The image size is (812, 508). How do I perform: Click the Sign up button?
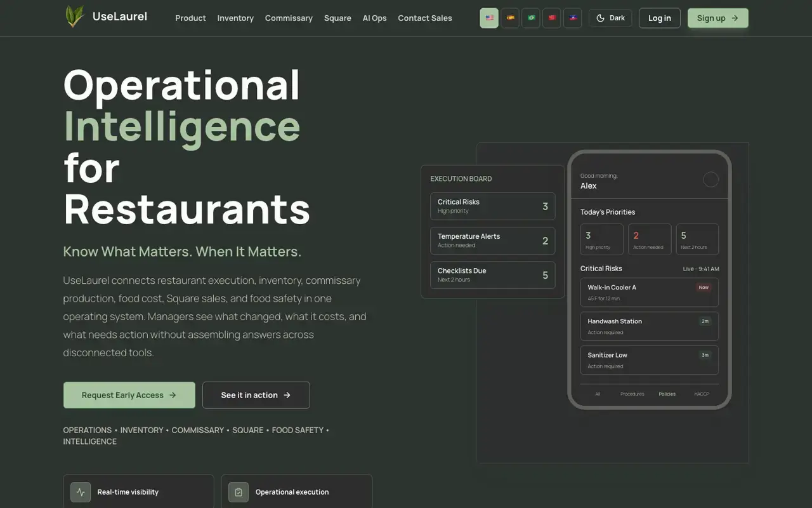(x=718, y=18)
